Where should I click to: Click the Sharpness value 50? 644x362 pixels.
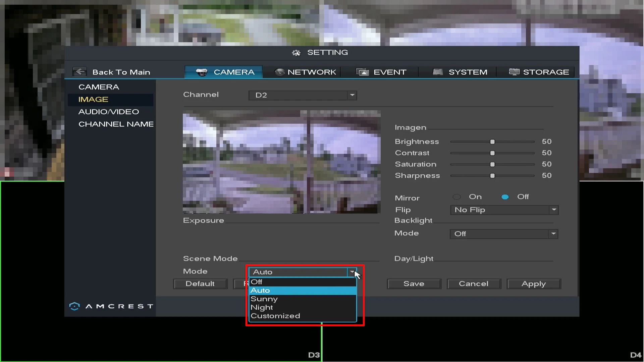547,176
